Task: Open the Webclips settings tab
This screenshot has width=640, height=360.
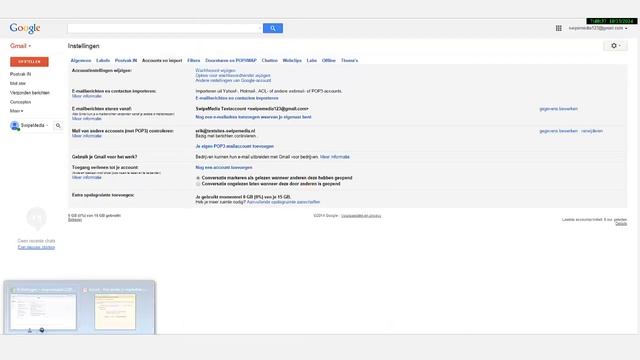Action: pyautogui.click(x=292, y=60)
